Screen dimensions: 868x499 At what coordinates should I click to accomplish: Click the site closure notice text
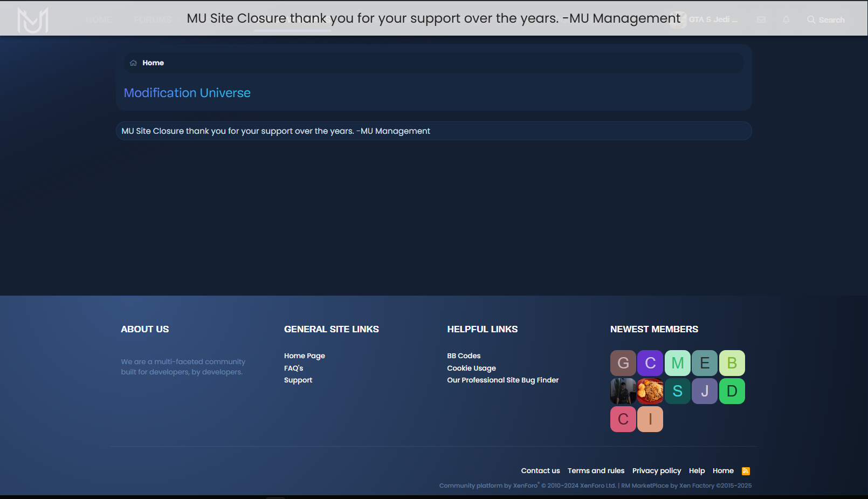(275, 131)
